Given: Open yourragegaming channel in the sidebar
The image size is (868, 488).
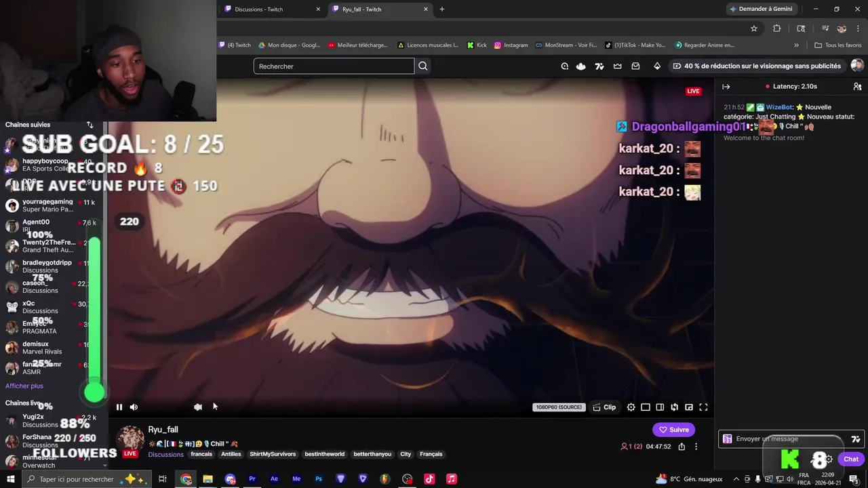Looking at the screenshot, I should [49, 205].
